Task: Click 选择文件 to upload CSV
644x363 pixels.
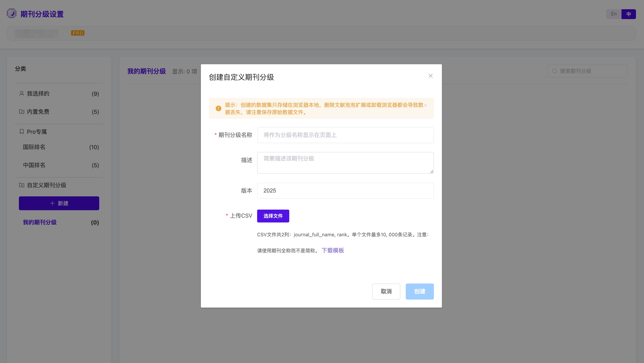Action: coord(273,216)
